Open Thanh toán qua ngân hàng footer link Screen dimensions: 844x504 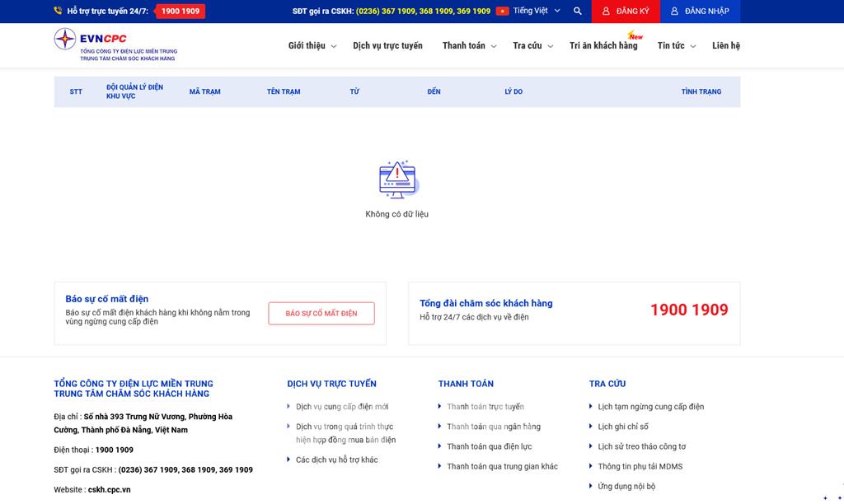[493, 427]
